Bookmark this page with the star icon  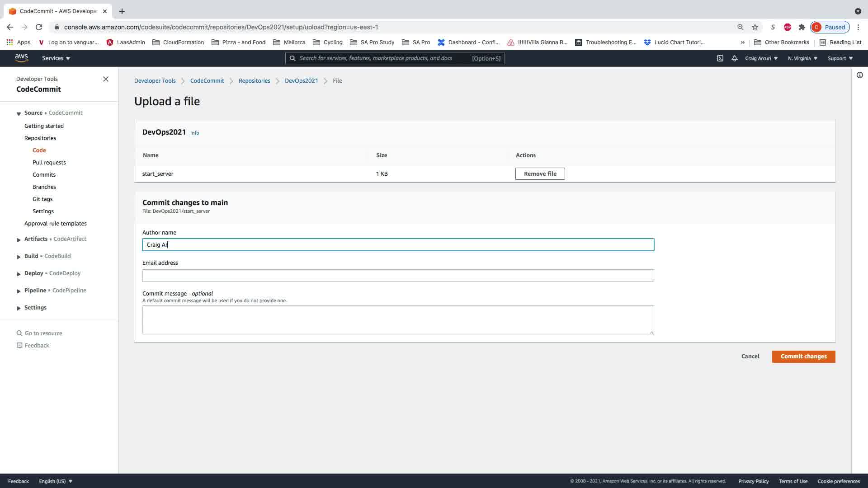755,27
